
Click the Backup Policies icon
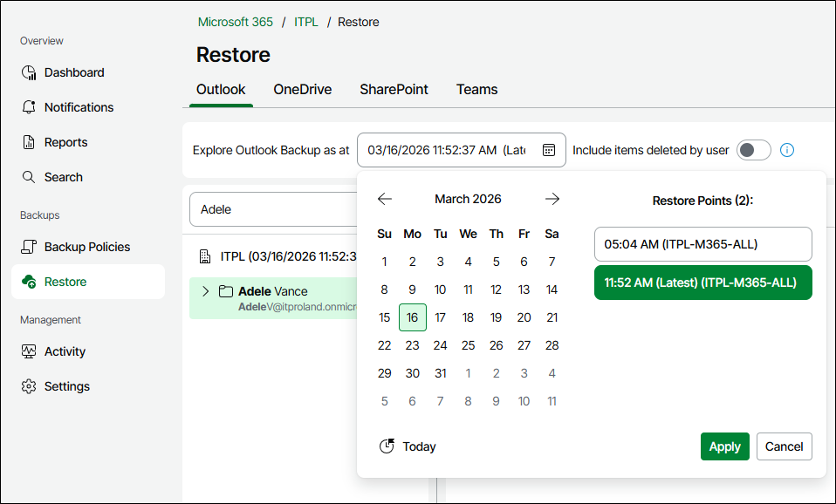point(29,247)
